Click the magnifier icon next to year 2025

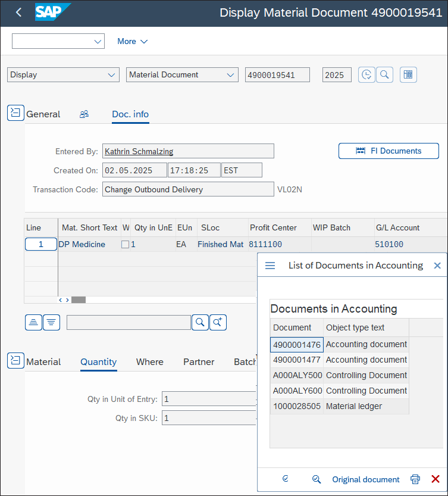(385, 74)
